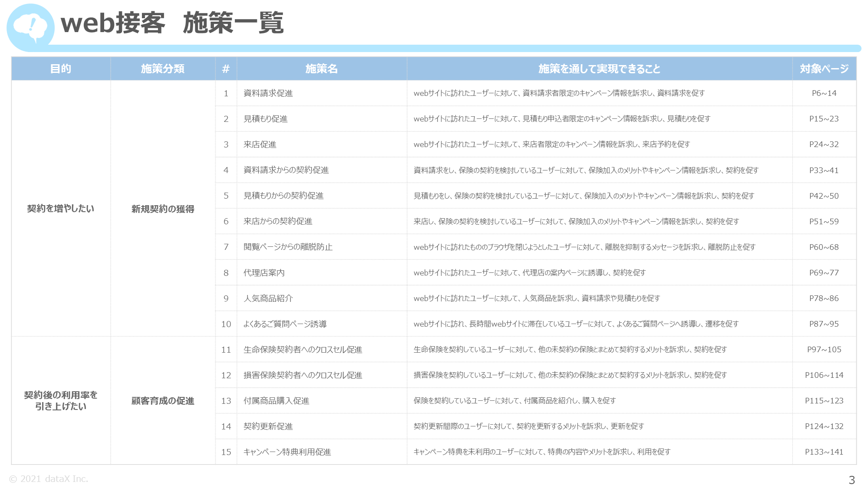This screenshot has width=868, height=488.
Task: Click the description for キャンペーン特典利用促進
Action: pyautogui.click(x=542, y=452)
